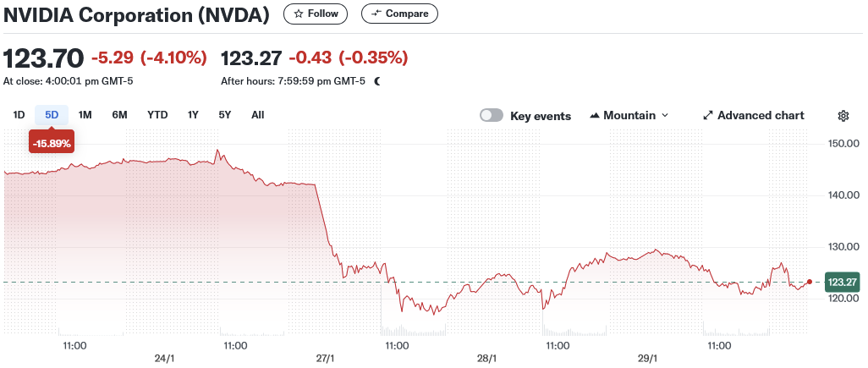Click the Follow star icon
868x368 pixels.
point(299,14)
